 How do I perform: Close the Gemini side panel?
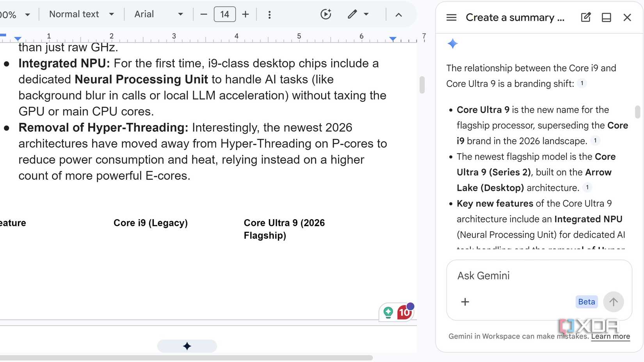(x=627, y=18)
